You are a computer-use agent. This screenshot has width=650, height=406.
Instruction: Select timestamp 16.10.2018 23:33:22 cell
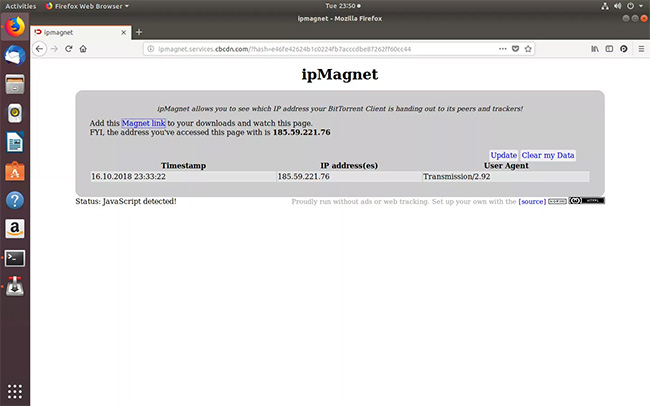tap(183, 177)
